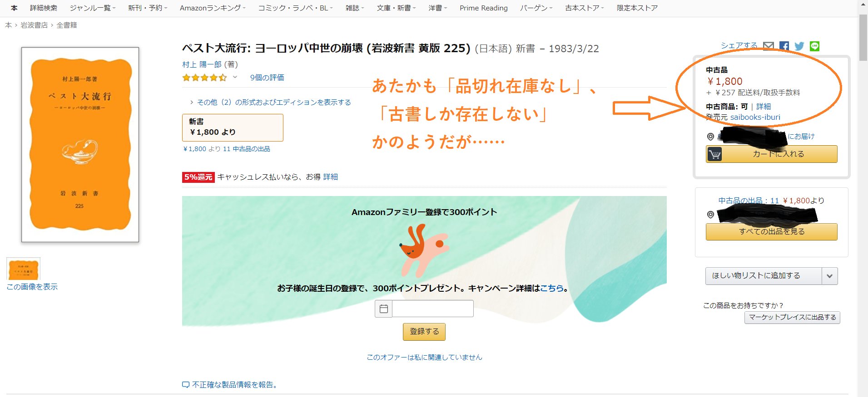Click location pin icon above cart button
This screenshot has height=397, width=868.
point(710,137)
